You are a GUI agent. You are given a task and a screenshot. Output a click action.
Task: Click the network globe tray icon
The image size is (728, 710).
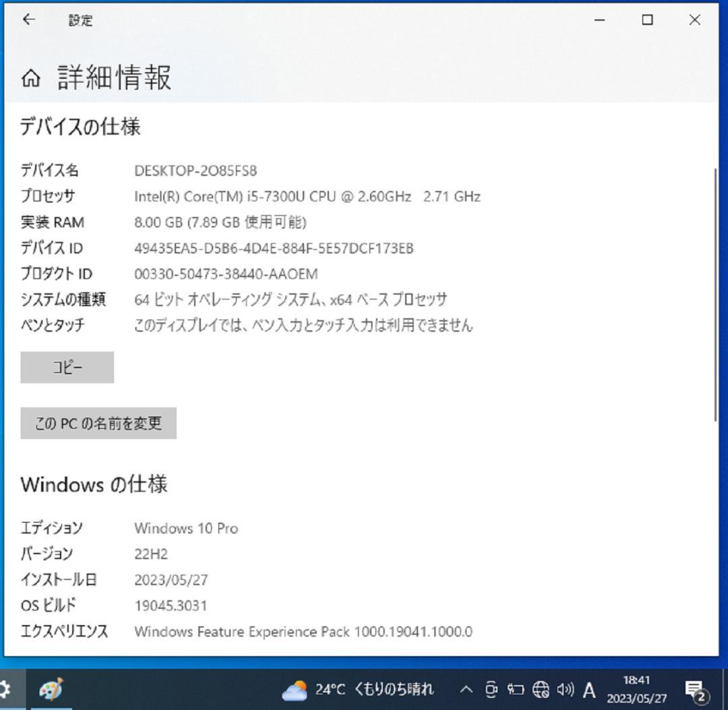(540, 690)
